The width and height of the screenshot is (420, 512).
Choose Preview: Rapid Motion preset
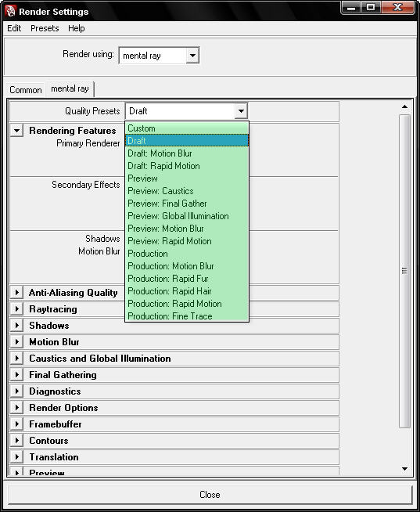tap(187, 241)
